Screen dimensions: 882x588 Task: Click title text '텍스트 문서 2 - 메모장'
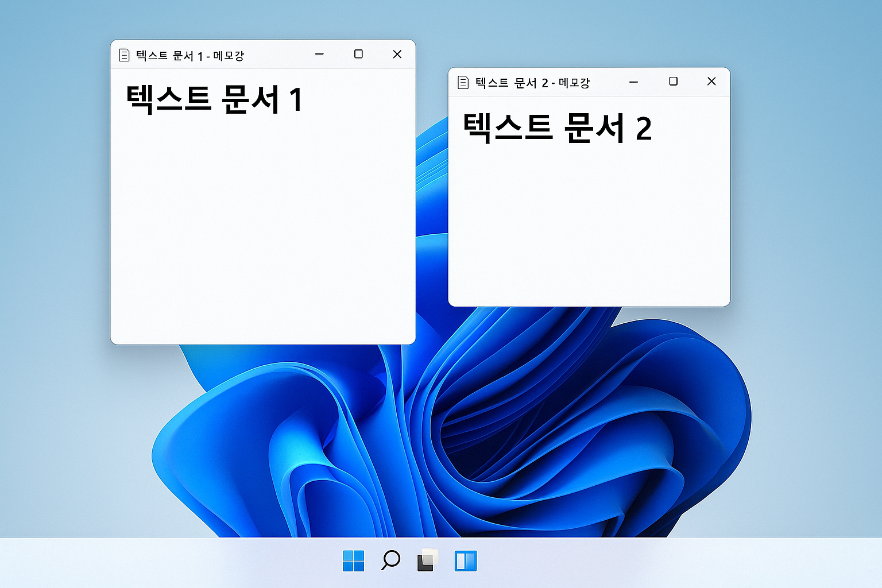[x=533, y=83]
